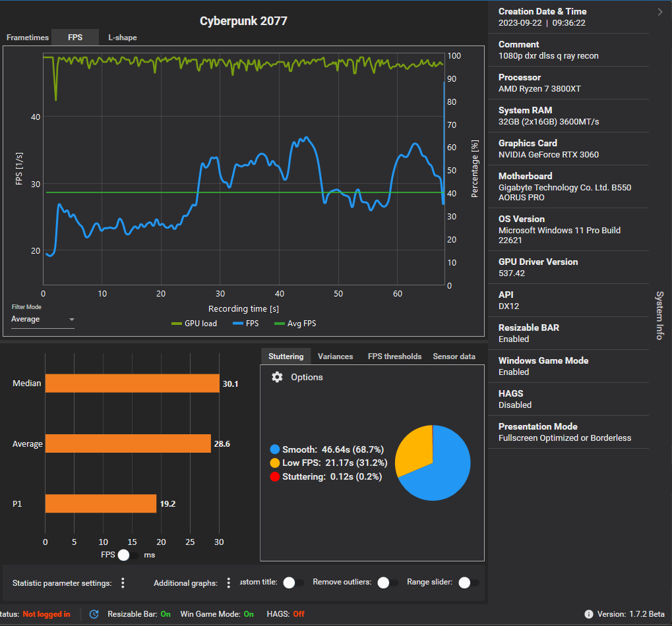Click graphics card NVIDIA GeForce RTX 3060
672x626 pixels.
click(549, 155)
